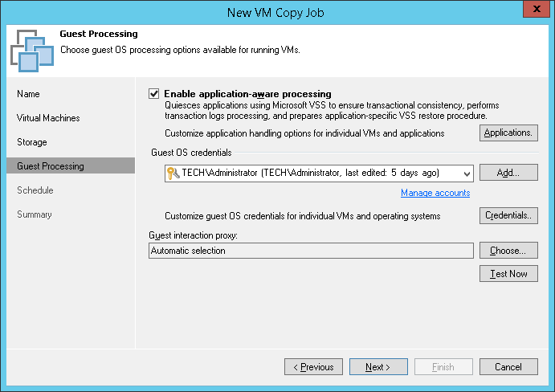Click the Applications button

(x=508, y=133)
